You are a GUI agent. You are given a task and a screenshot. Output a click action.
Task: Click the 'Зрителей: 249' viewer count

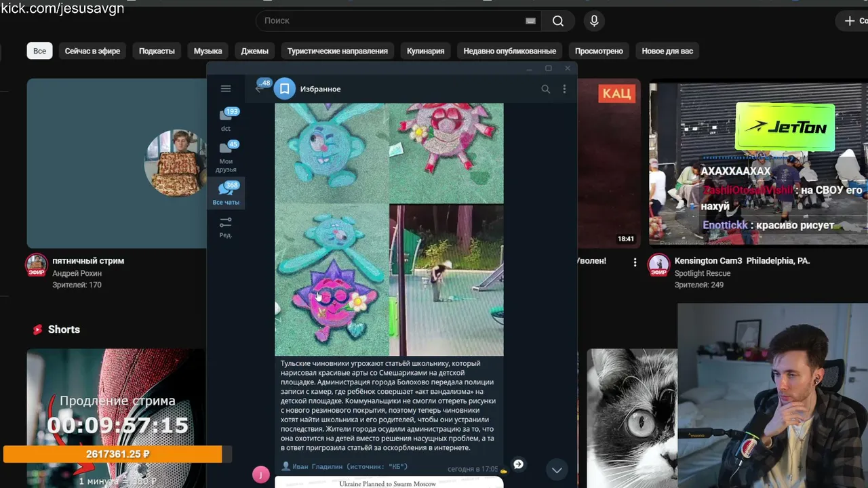(x=698, y=285)
